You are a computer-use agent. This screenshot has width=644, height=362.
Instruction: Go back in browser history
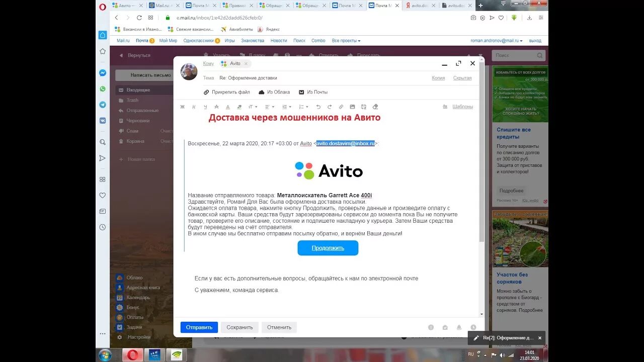pos(116,18)
